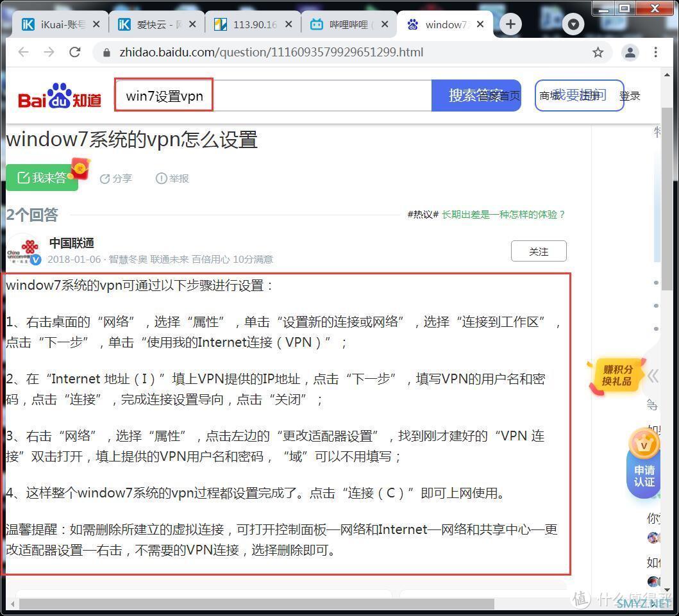Image resolution: width=679 pixels, height=616 pixels.
Task: Open the Chrome three-dot menu
Action: click(656, 53)
